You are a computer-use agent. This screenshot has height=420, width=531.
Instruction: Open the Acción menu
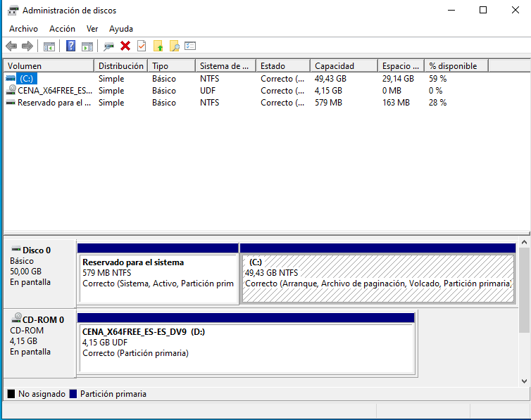tap(62, 29)
